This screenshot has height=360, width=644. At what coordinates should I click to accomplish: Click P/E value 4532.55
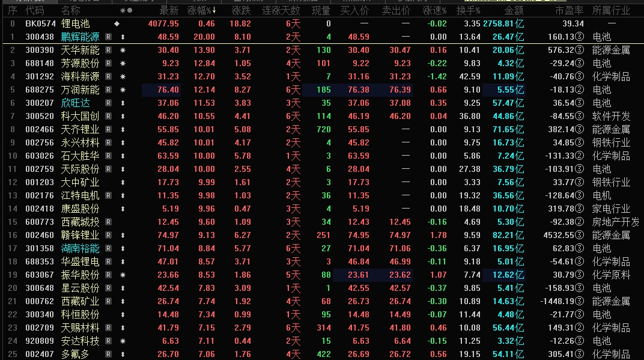[x=559, y=235]
